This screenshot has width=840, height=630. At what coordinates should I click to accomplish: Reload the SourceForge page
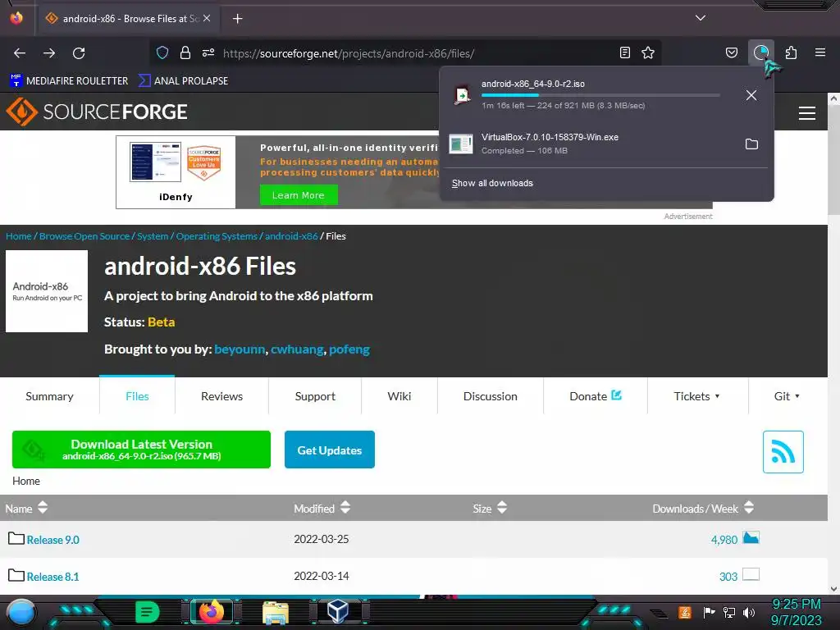pos(79,53)
